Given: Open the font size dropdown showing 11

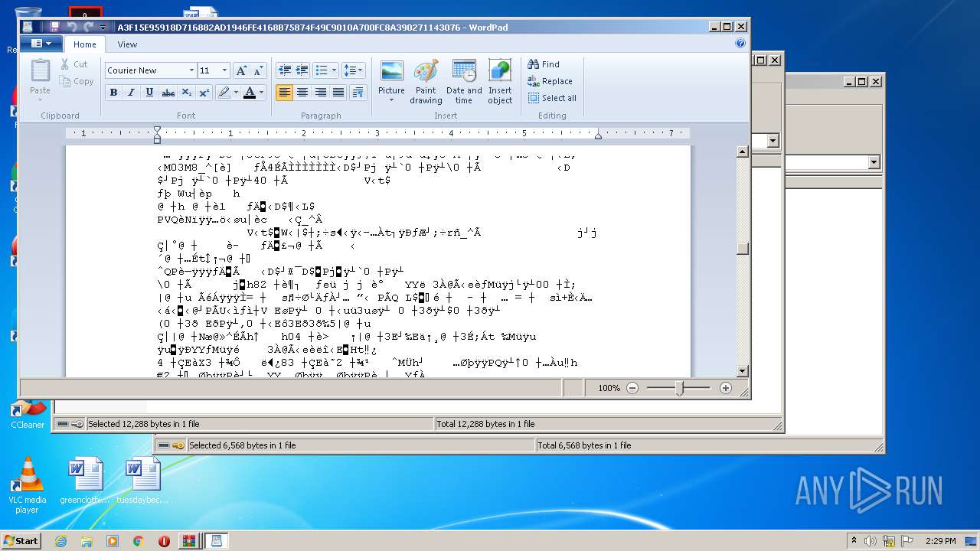Looking at the screenshot, I should [x=224, y=70].
